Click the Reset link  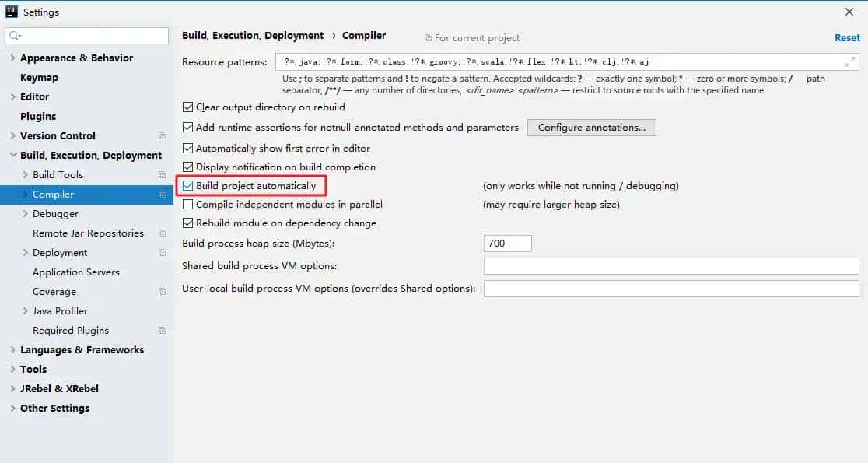(847, 37)
